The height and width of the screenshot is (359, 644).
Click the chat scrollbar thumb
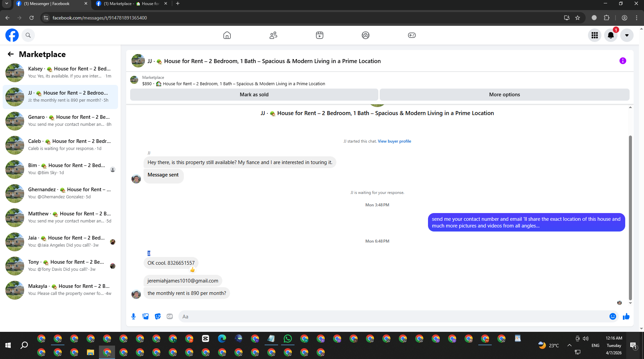[x=630, y=218]
